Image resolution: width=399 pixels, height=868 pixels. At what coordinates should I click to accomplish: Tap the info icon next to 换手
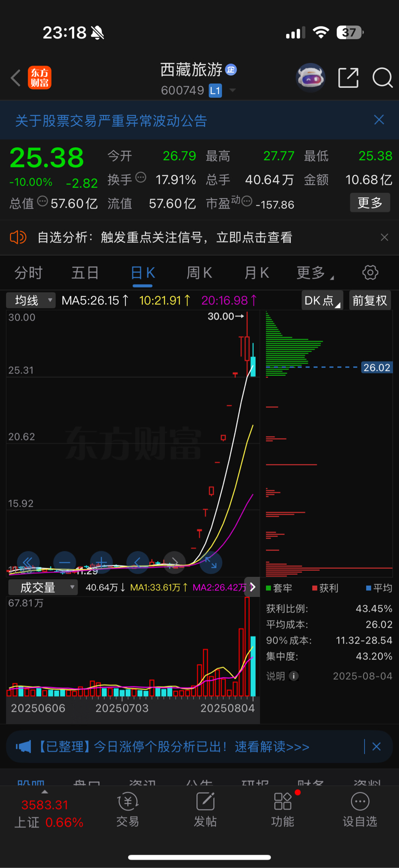point(141,178)
